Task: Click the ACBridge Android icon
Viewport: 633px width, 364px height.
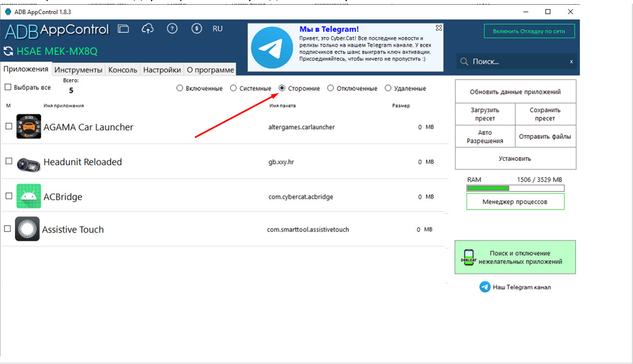Action: tap(28, 197)
